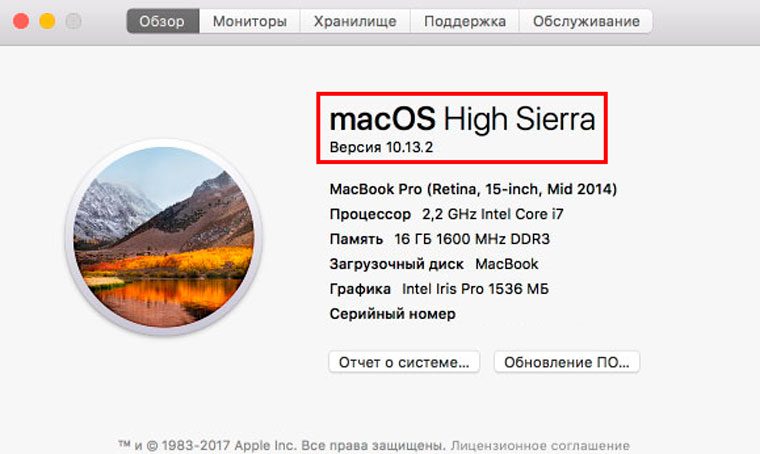Click the Графика Intel Iris Pro line

(439, 289)
